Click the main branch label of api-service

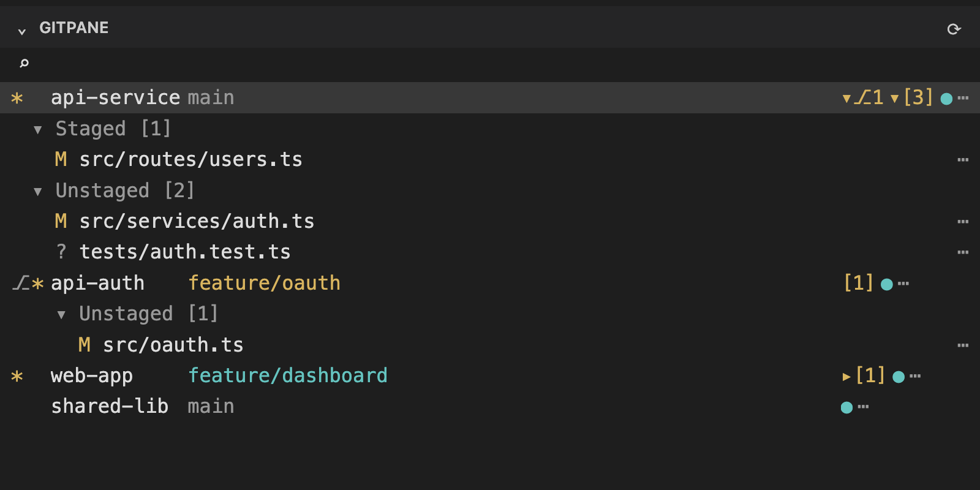[x=211, y=97]
